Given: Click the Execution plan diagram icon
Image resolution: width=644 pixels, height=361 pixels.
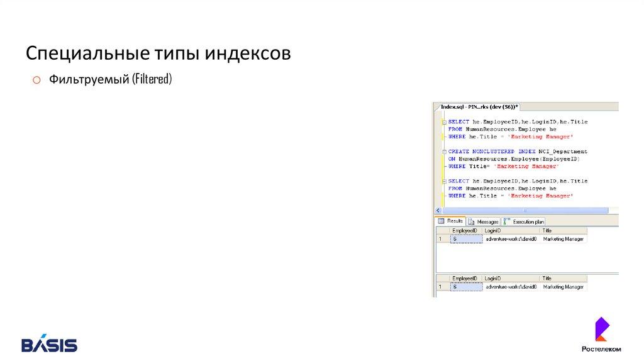Looking at the screenshot, I should point(507,221).
